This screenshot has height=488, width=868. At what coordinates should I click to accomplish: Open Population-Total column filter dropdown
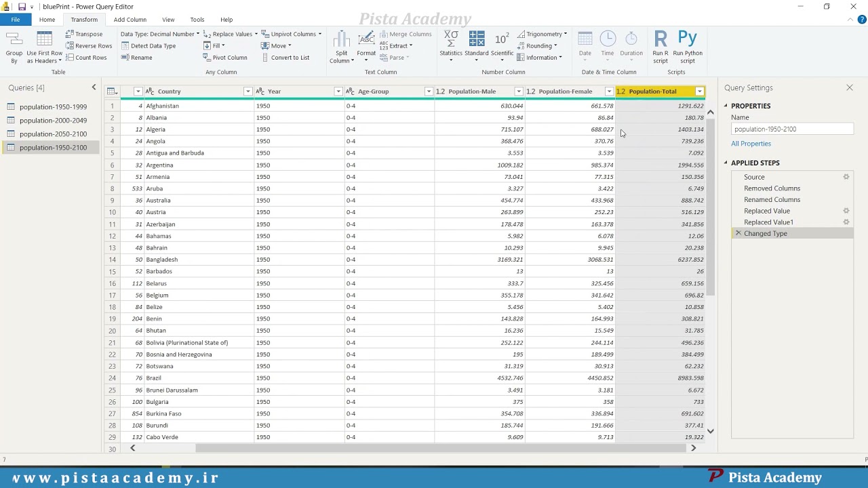(699, 91)
